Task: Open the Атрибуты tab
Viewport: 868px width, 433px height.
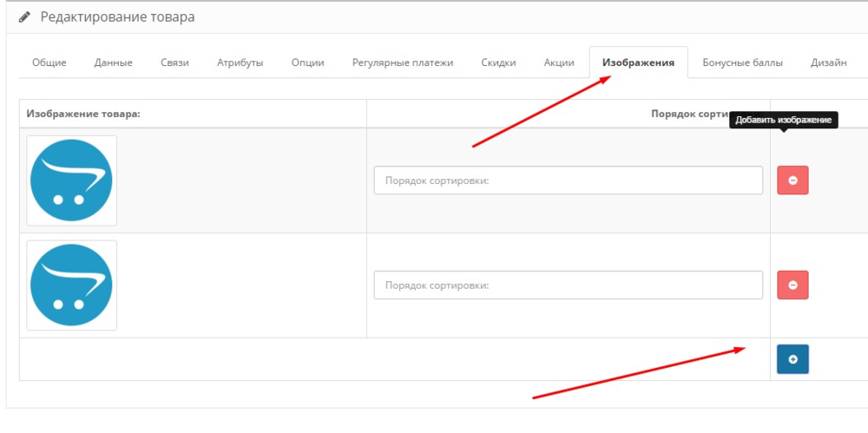Action: pos(240,62)
